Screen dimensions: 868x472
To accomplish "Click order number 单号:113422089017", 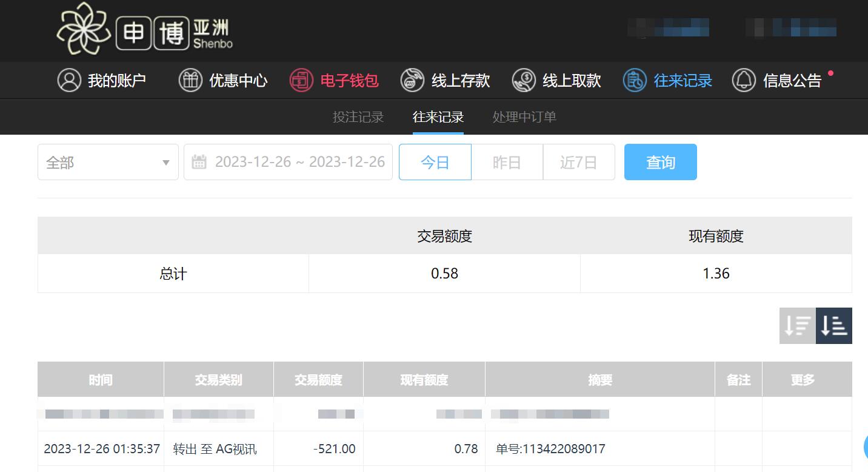I will (x=550, y=449).
